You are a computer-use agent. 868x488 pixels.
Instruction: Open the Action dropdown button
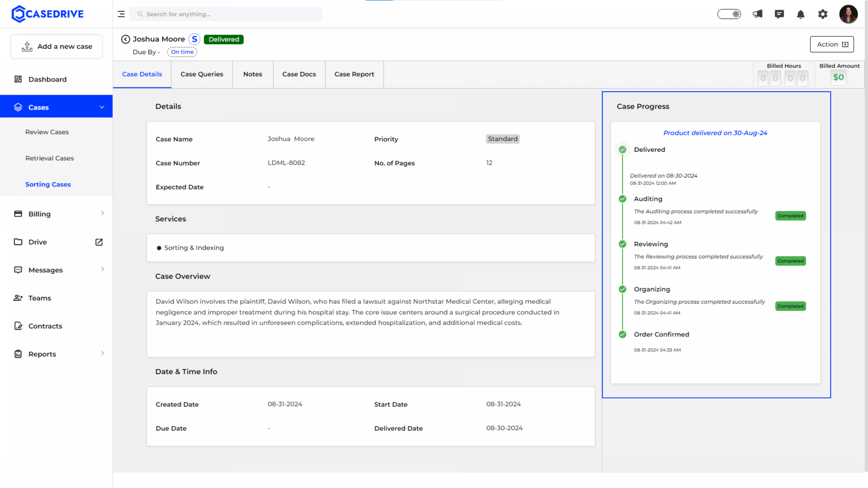pyautogui.click(x=832, y=45)
